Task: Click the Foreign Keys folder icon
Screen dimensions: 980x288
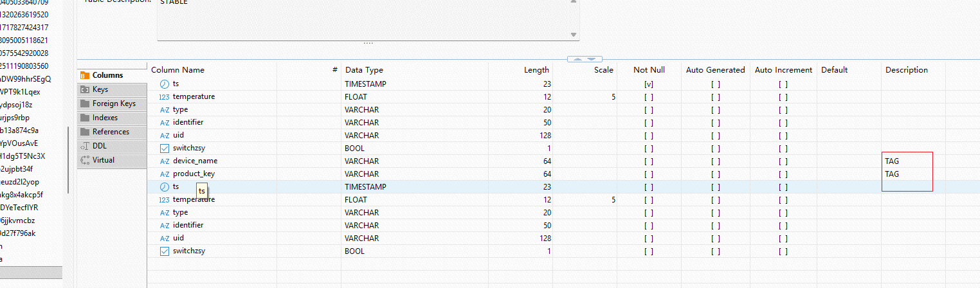Action: click(x=85, y=104)
